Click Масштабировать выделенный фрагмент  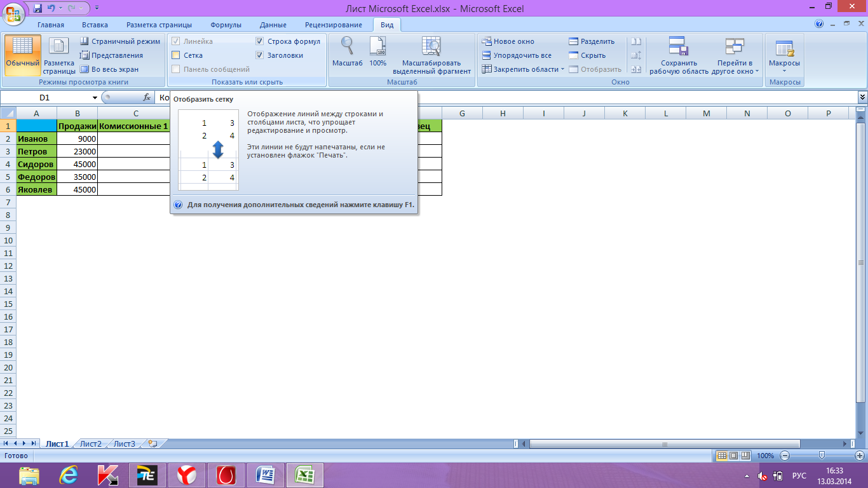coord(431,55)
